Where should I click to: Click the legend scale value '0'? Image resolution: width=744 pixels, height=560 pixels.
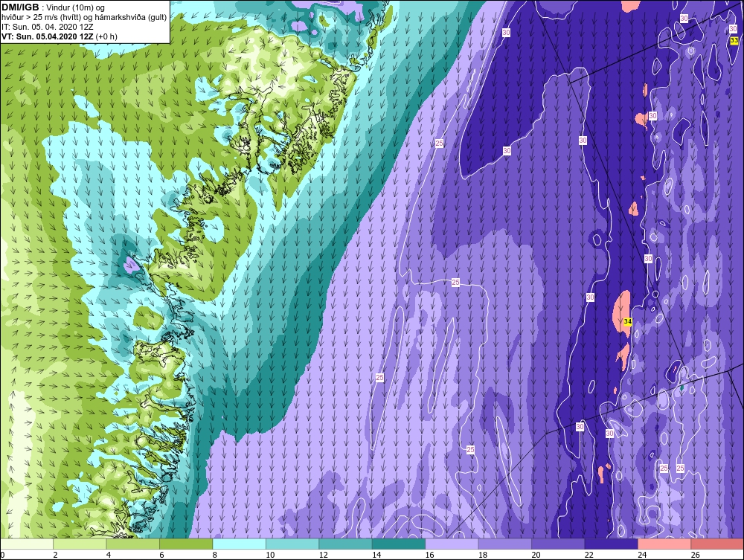(x=2, y=555)
